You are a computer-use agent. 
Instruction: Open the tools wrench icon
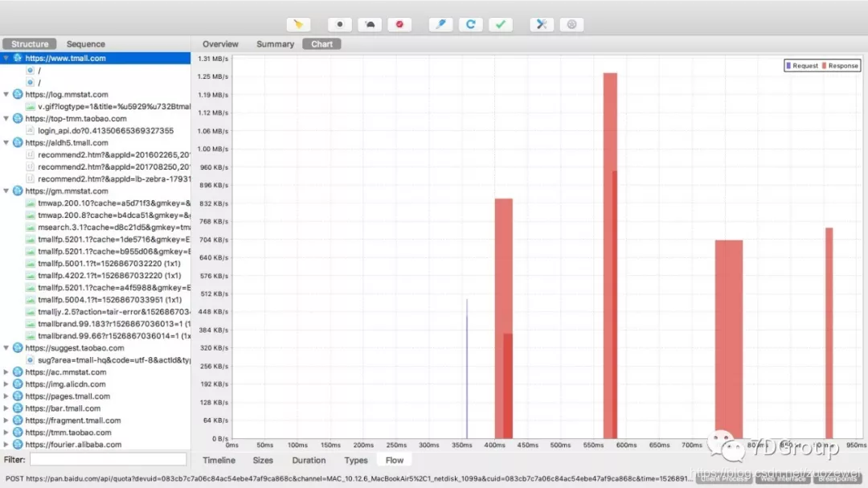542,24
